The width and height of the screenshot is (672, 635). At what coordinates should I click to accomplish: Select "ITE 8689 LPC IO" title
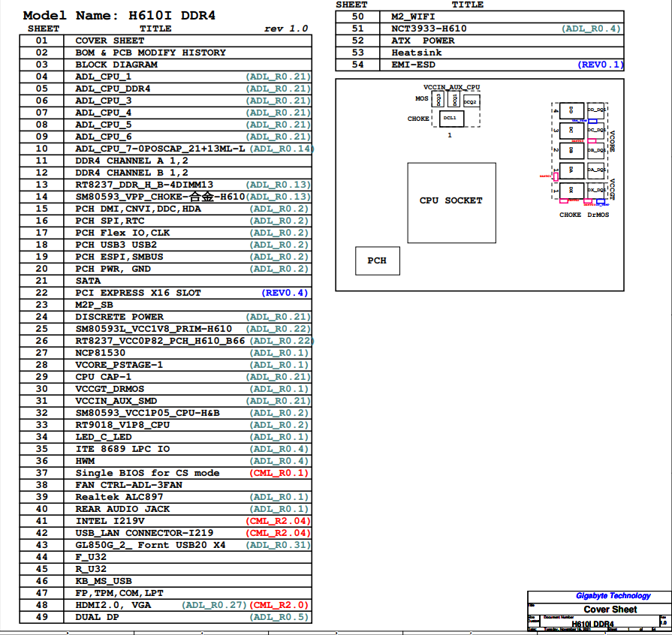tap(122, 449)
